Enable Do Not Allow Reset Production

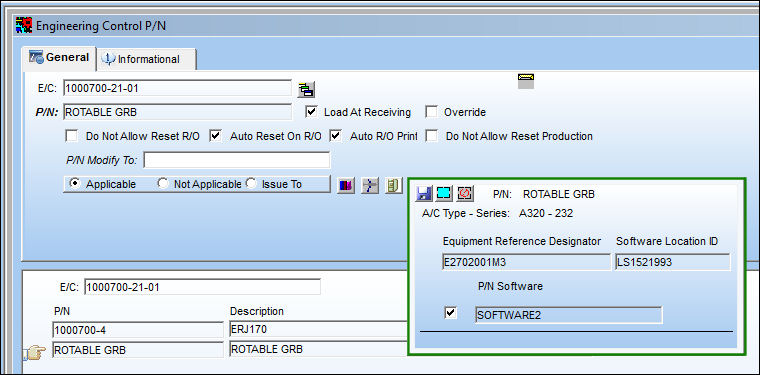coord(431,136)
